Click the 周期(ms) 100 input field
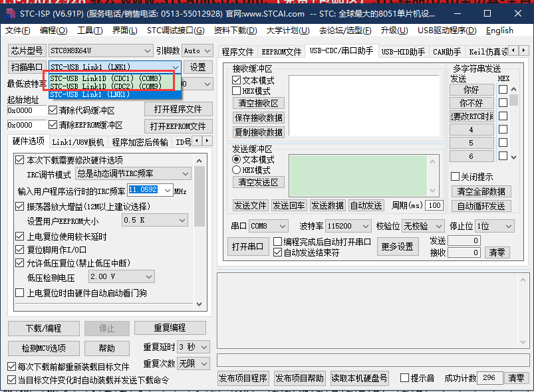 click(434, 205)
